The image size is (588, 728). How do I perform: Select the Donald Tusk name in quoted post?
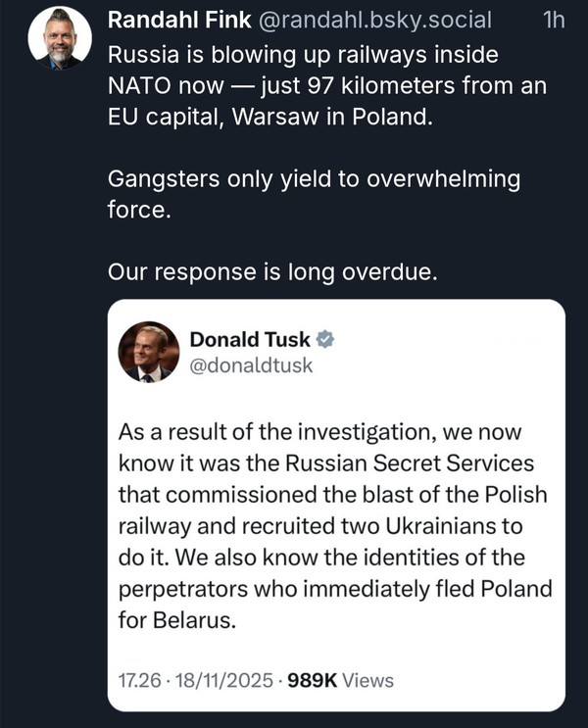pyautogui.click(x=249, y=340)
